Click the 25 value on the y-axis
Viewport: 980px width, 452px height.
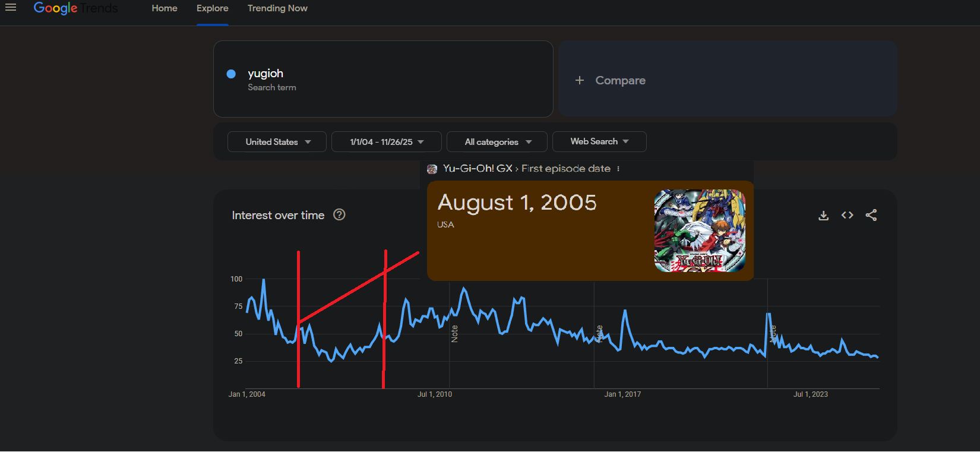[x=238, y=361]
